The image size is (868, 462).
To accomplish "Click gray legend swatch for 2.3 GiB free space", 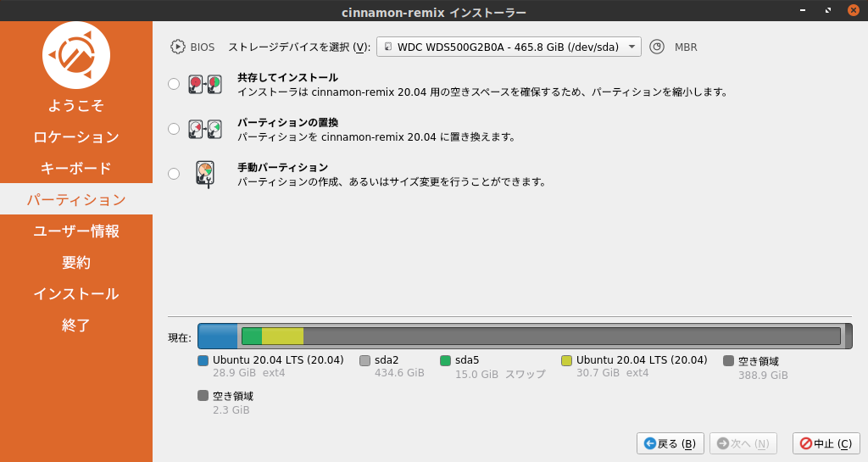I will [x=203, y=396].
